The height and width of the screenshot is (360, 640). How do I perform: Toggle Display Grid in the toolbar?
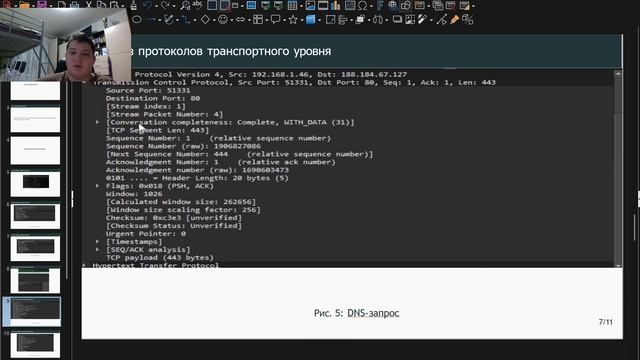coord(212,5)
